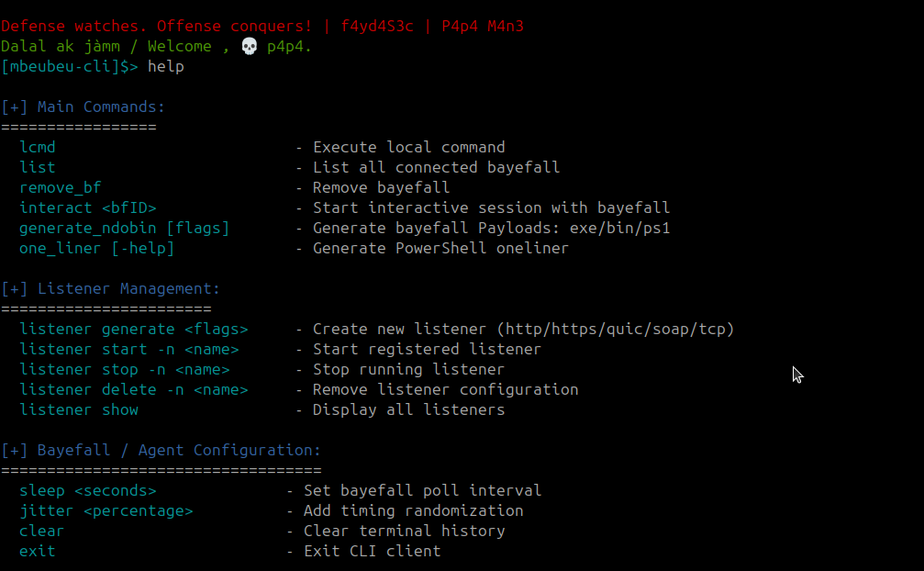The width and height of the screenshot is (924, 571).
Task: Click the 'sleep <seconds>' command
Action: click(x=88, y=490)
